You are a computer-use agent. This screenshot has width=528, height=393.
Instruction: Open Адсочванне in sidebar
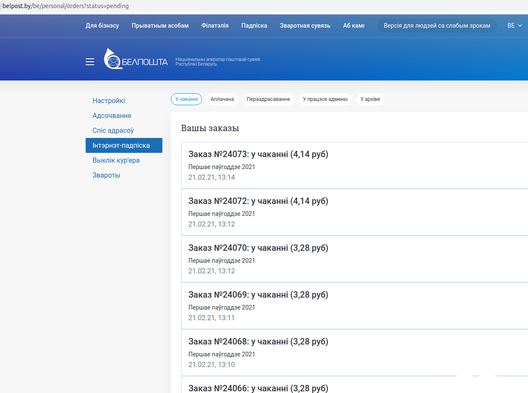pos(112,116)
